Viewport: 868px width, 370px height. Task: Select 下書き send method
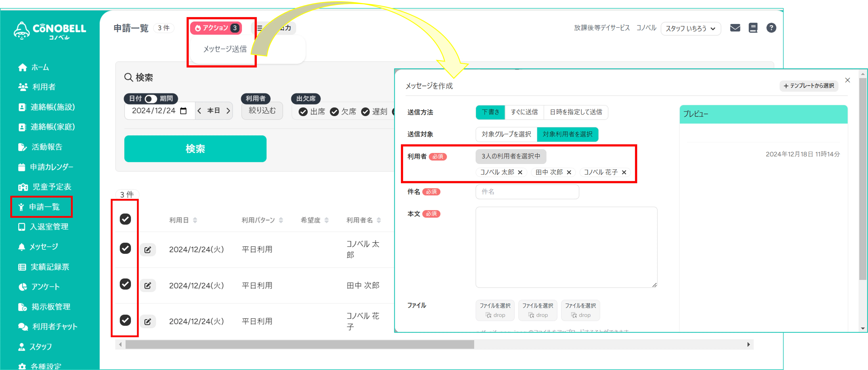(x=490, y=112)
